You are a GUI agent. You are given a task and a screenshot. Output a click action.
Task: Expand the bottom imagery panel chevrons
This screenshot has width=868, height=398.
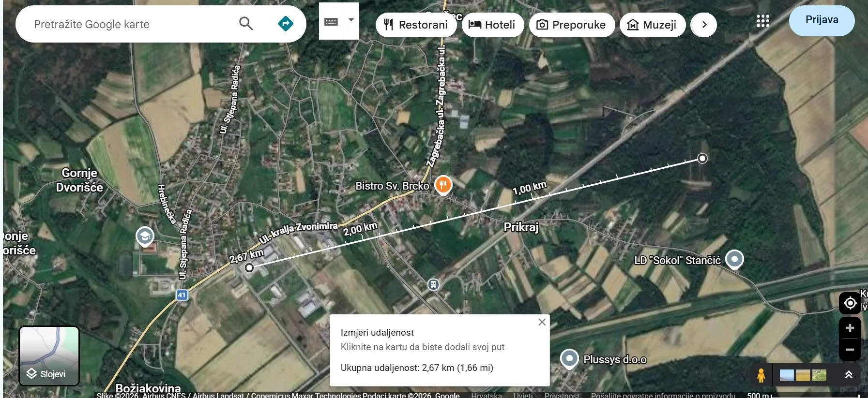849,375
